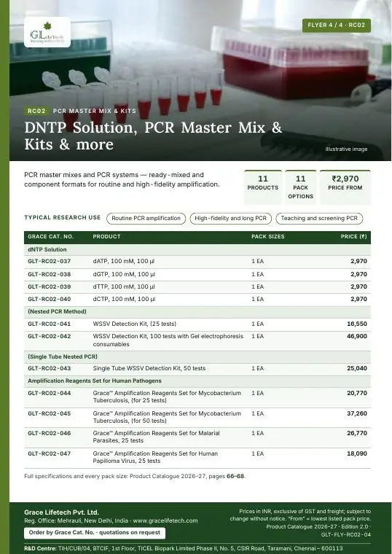Select the Teaching and screening PCR pill
Viewport: 392px width, 554px height.
coord(319,219)
